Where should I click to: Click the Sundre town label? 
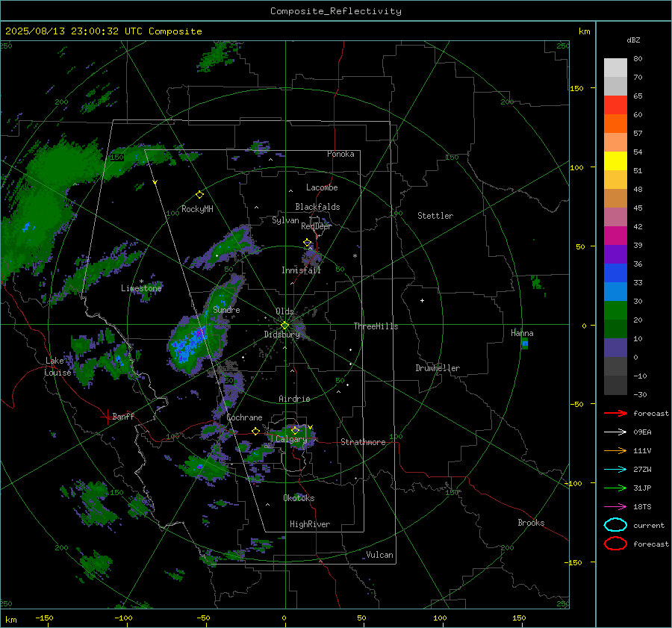coord(226,309)
